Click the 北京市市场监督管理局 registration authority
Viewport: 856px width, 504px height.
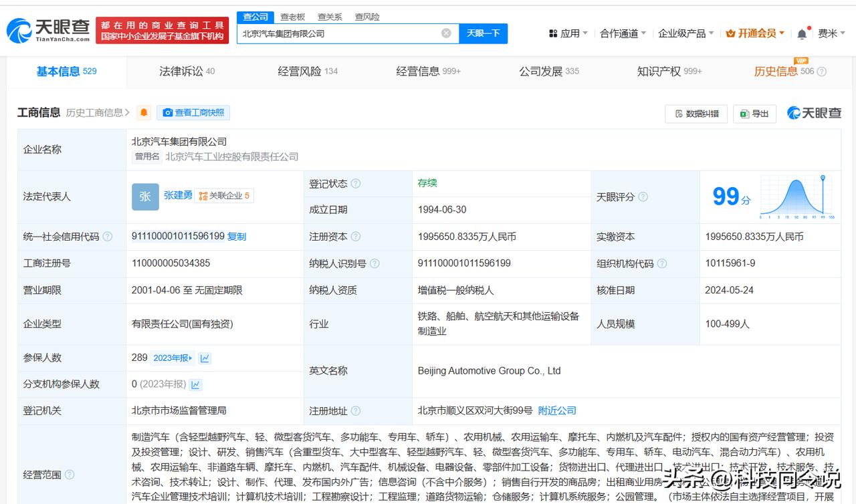click(x=179, y=410)
